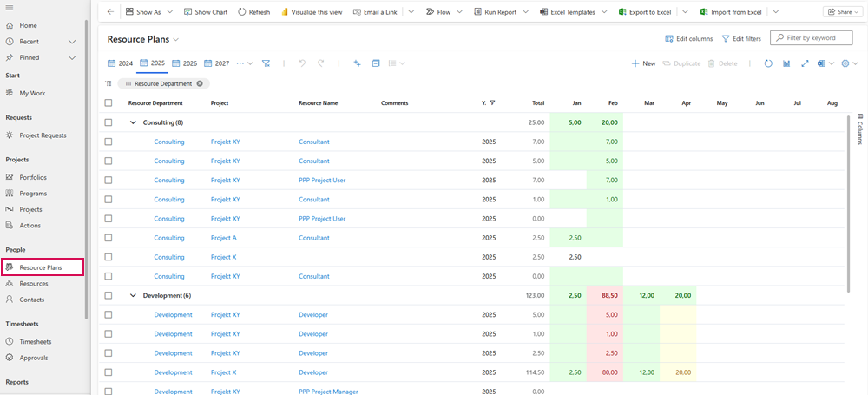Screen dimensions: 868x395
Task: Open the Project A link
Action: pos(223,238)
